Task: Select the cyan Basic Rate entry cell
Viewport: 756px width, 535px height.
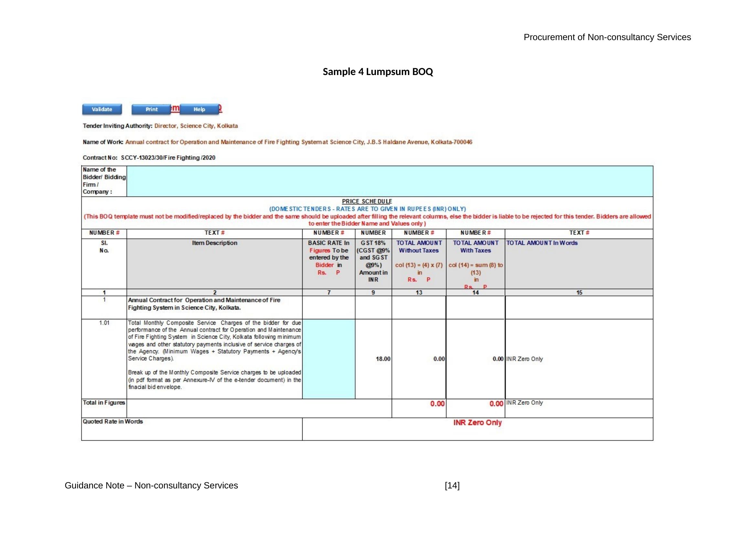Action: click(329, 359)
